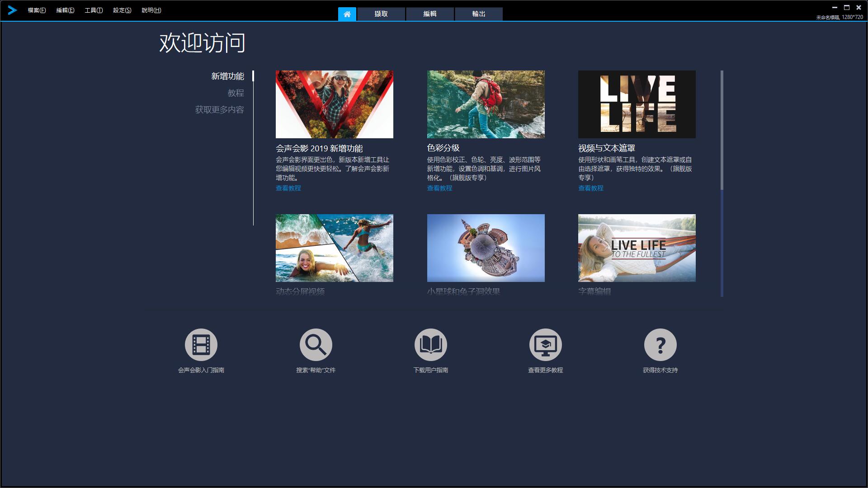Click the 下载用户指南 label
Viewport: 868px width, 488px height.
point(431,370)
